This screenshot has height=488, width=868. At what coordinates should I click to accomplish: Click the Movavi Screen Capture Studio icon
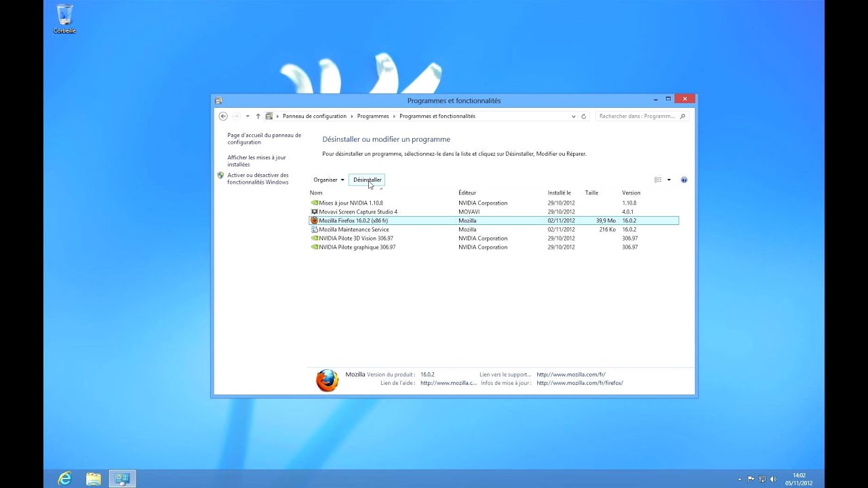click(314, 211)
